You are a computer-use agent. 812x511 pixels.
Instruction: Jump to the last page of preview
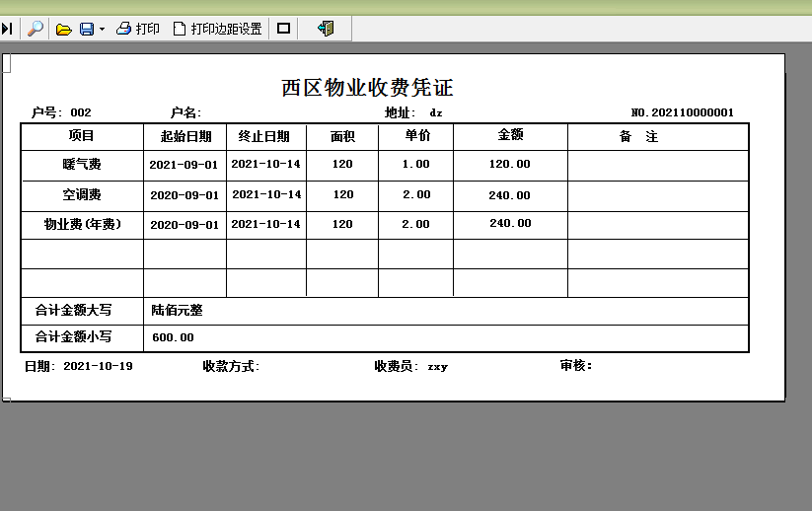pyautogui.click(x=7, y=29)
